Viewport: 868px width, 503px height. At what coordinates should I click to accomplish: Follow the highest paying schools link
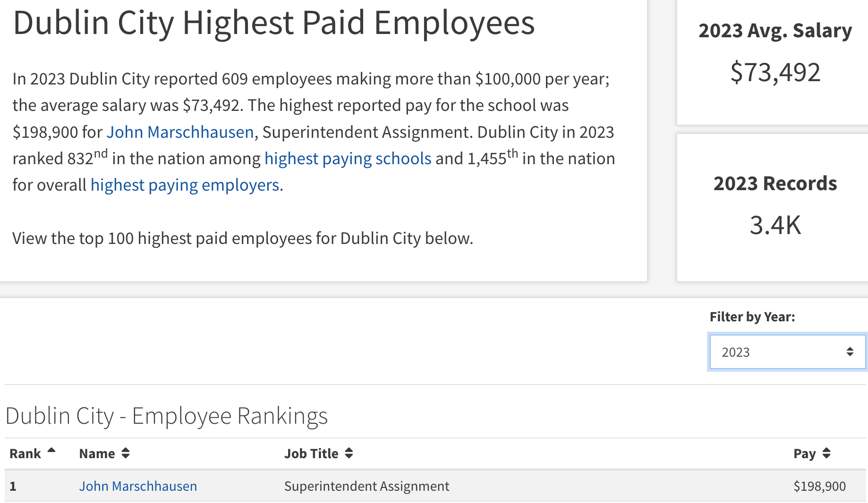tap(348, 159)
